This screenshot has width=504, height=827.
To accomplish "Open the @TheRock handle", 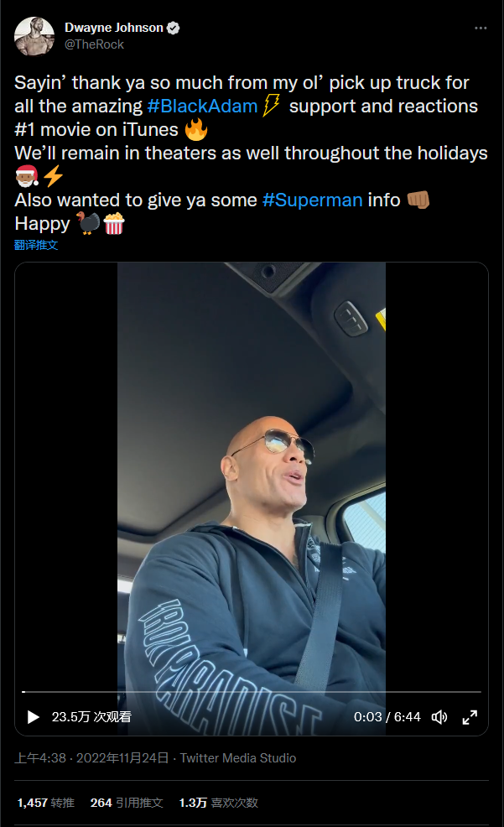I will [94, 44].
